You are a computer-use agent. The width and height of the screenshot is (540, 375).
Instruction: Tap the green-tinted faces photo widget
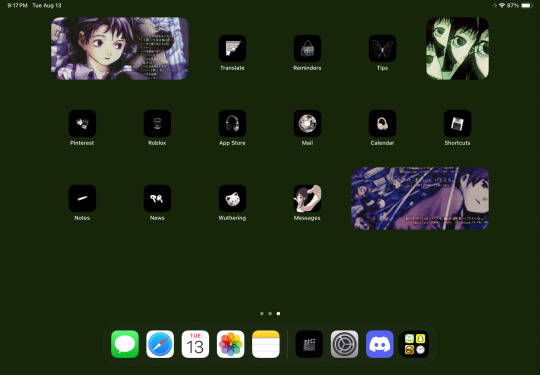457,49
